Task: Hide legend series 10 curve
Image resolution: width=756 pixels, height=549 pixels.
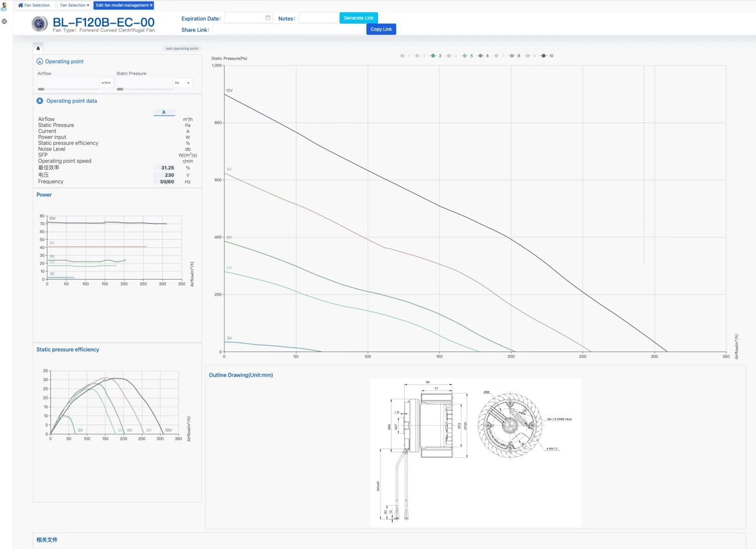Action: (547, 56)
